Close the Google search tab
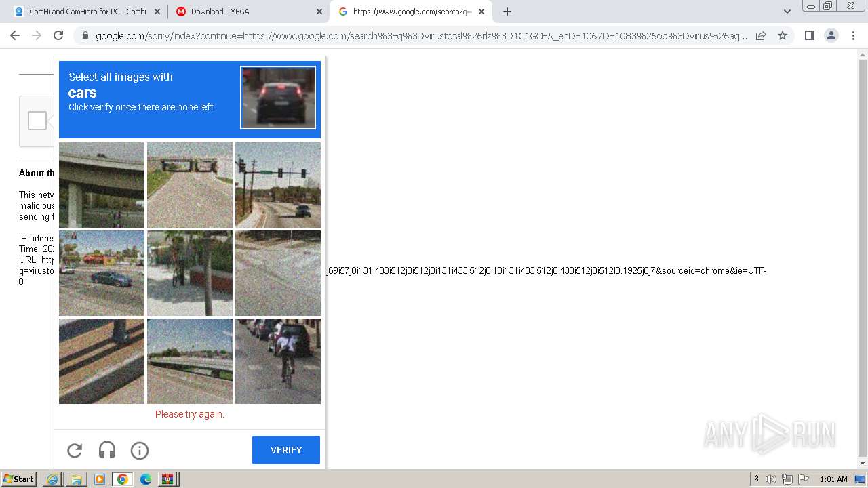Image resolution: width=868 pixels, height=488 pixels. [481, 12]
